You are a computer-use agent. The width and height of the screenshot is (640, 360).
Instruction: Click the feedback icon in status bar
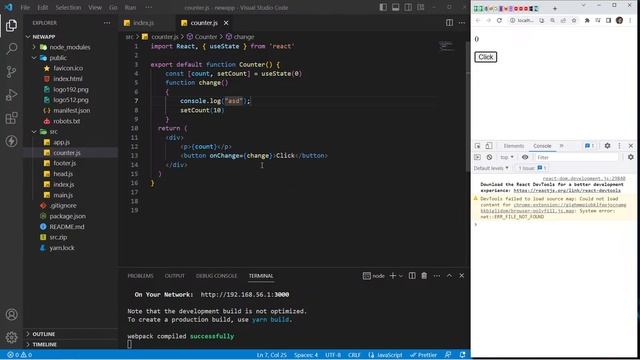pyautogui.click(x=448, y=355)
